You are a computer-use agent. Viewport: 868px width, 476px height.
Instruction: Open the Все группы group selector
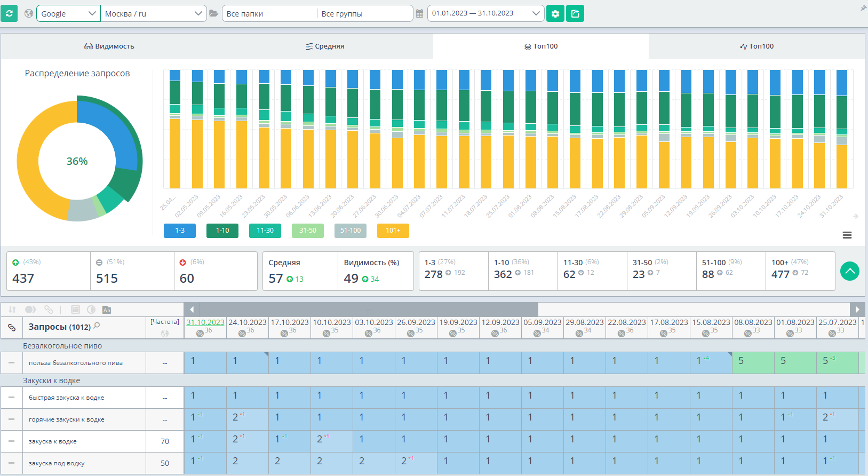365,13
